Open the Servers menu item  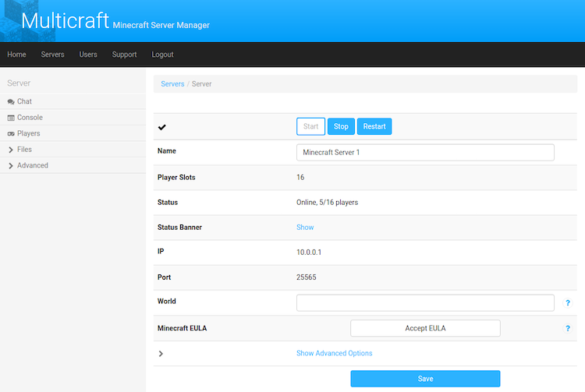[52, 55]
